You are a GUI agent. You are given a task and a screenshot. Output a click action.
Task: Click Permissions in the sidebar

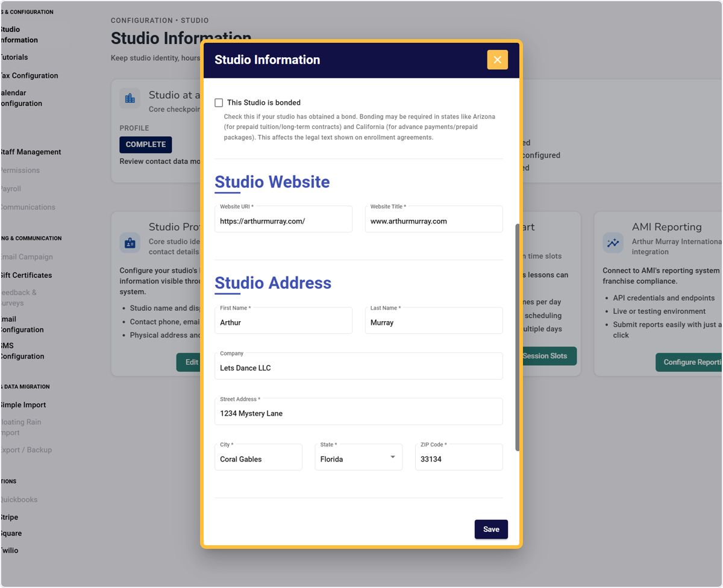(20, 170)
